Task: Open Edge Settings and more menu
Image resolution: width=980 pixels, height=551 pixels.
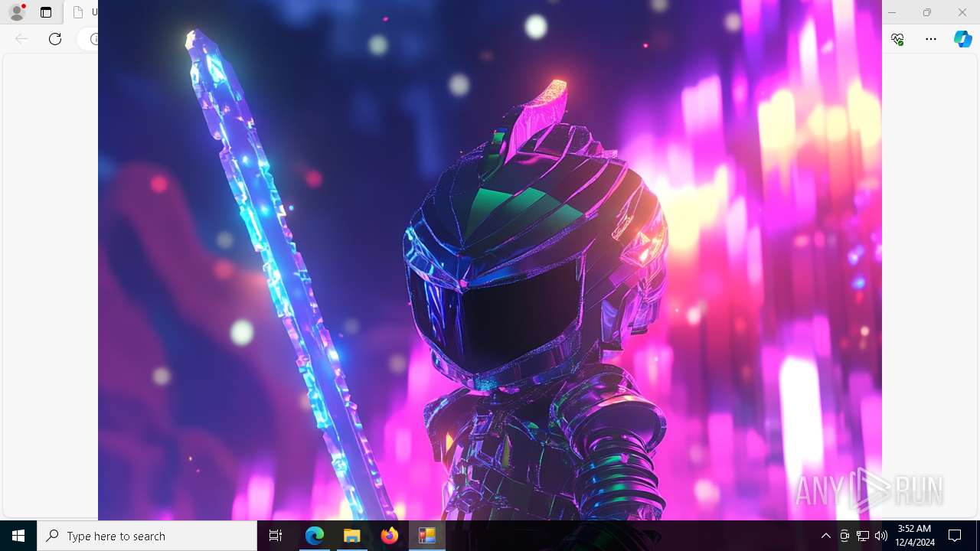Action: coord(931,39)
